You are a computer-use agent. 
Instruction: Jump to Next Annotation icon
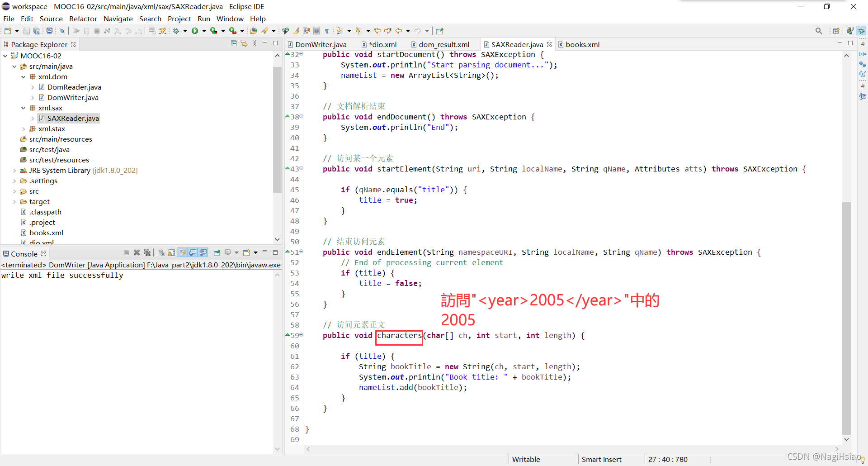click(340, 31)
